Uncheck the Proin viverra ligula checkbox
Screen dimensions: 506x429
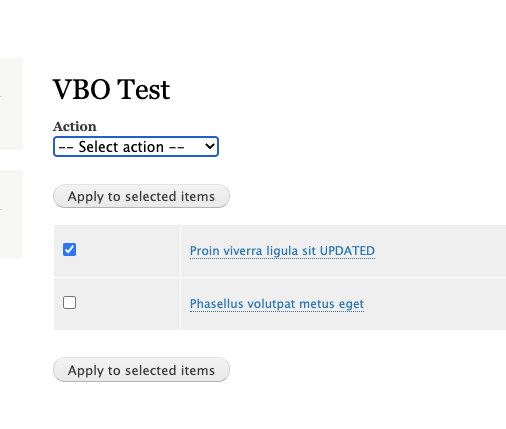pos(69,250)
